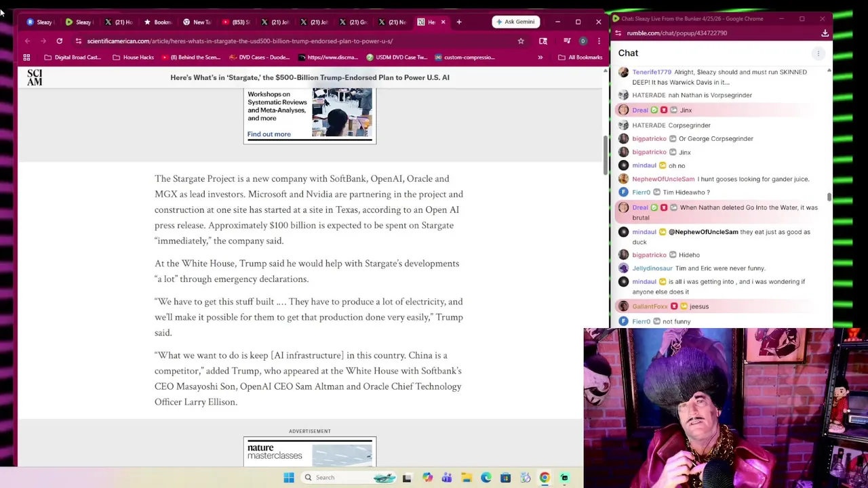Click the Google Lens search icon in toolbar

tap(543, 41)
